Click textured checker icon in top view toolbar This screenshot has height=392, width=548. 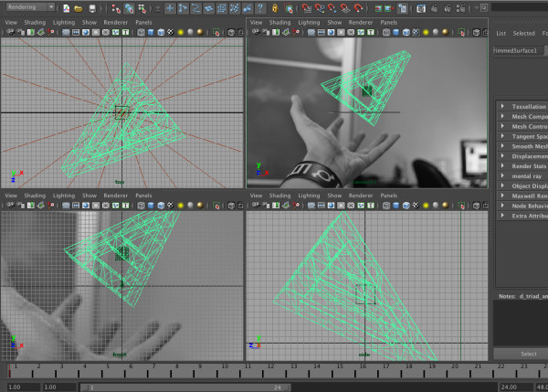[171, 33]
